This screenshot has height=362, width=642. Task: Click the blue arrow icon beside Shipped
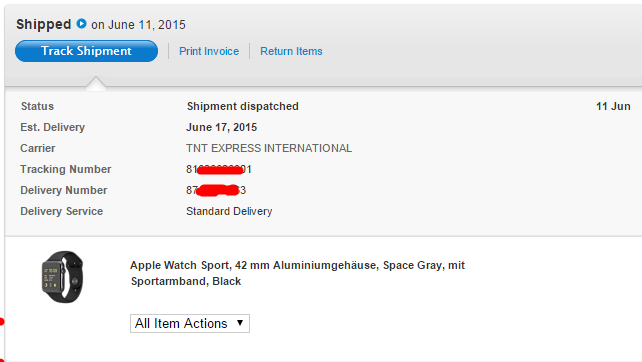click(81, 24)
